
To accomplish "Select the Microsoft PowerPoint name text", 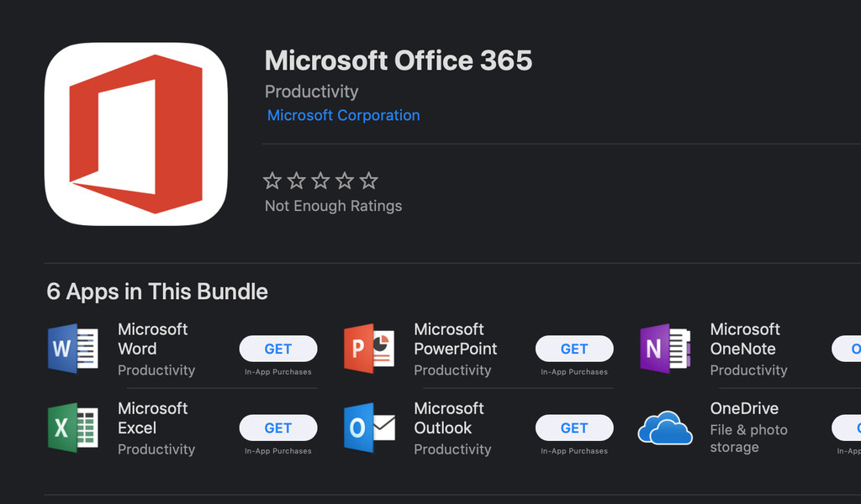I will point(455,339).
